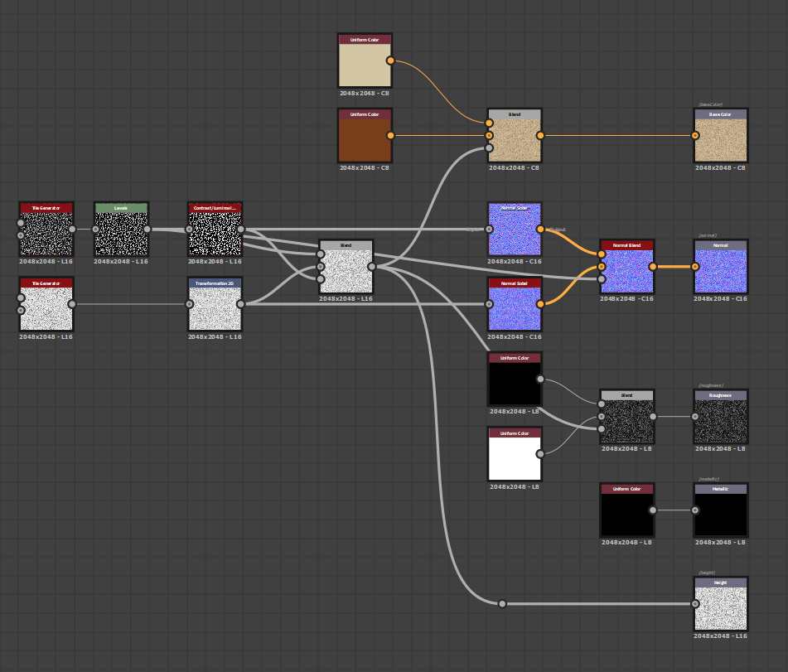The image size is (788, 672).
Task: Select the brown Uniform Color node
Action: click(365, 136)
